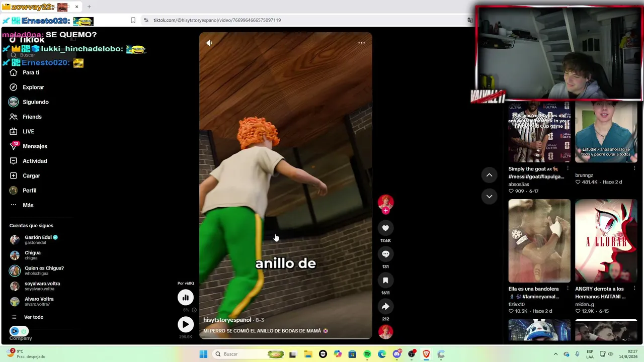Open the video's three-dots options menu
Image resolution: width=644 pixels, height=362 pixels.
click(361, 43)
